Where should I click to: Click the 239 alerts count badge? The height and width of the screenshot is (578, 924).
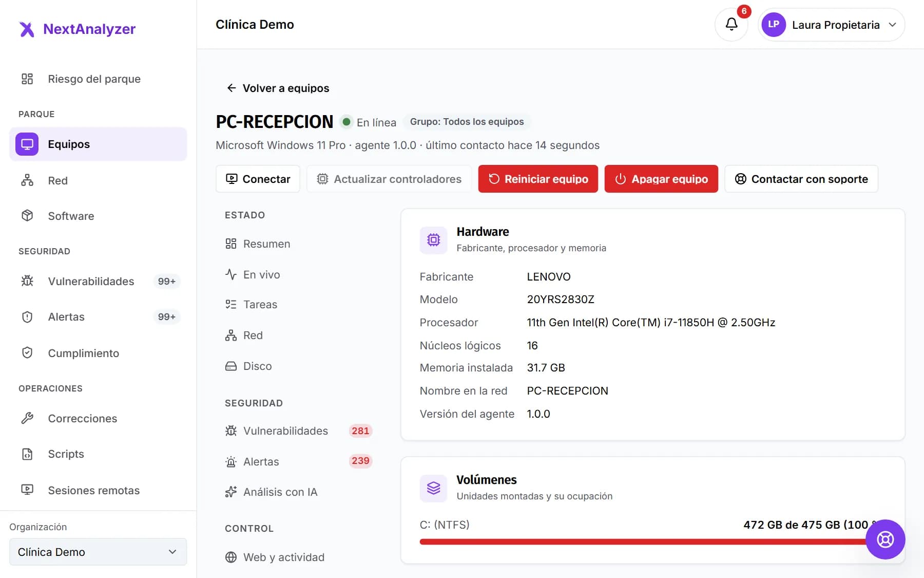point(360,461)
